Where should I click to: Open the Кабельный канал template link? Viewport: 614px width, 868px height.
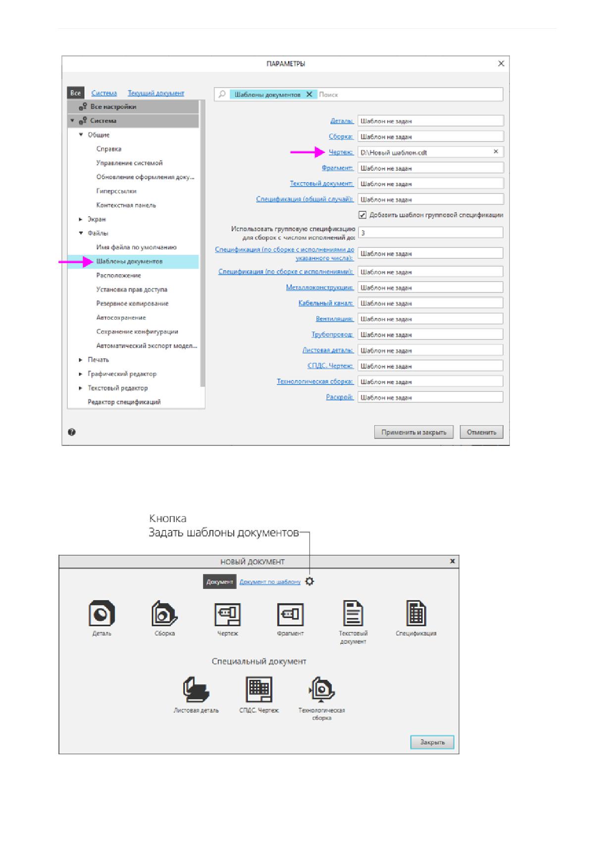(x=326, y=303)
